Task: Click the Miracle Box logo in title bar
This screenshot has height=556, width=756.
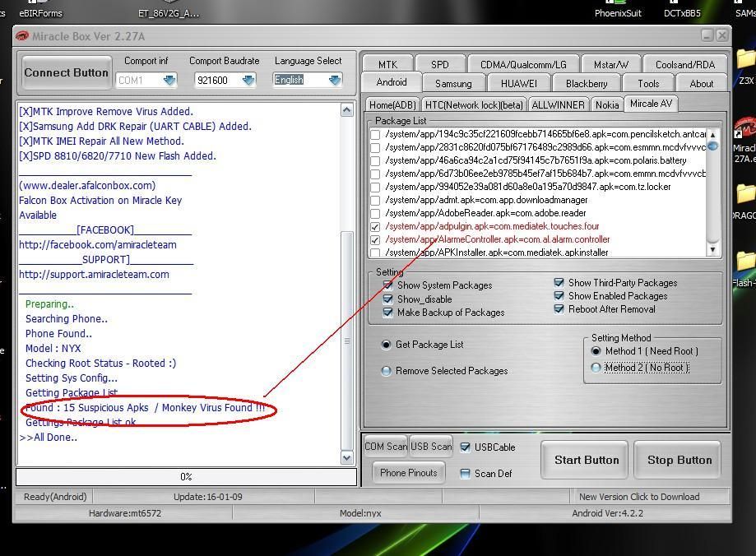Action: pyautogui.click(x=22, y=35)
